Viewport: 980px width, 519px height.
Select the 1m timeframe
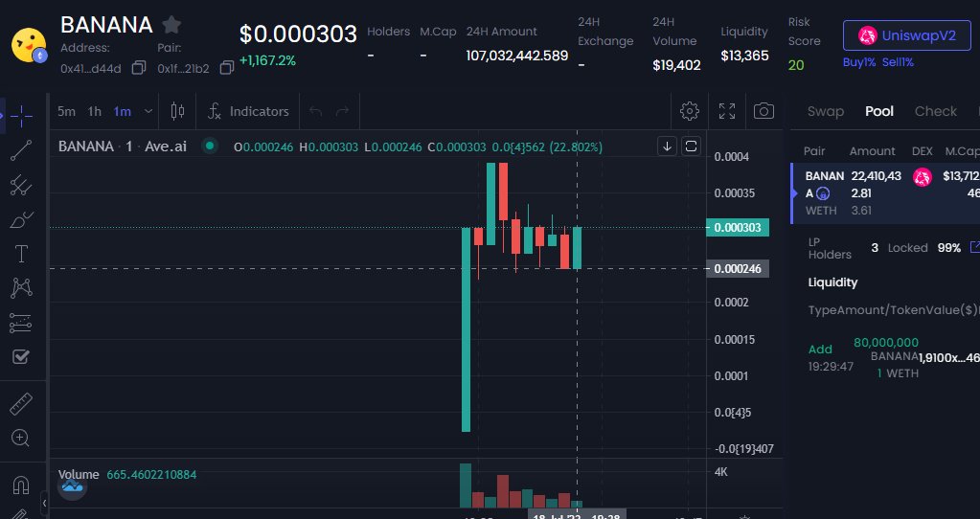[123, 111]
